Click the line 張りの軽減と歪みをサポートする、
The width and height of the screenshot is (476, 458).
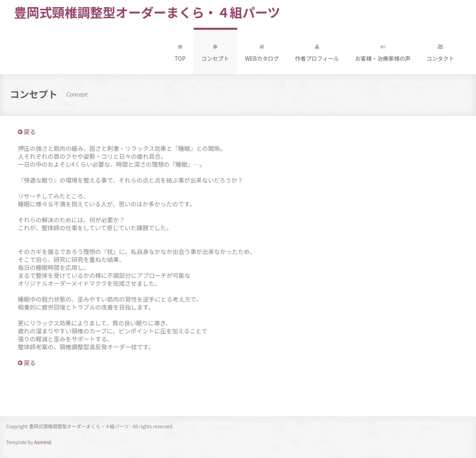coord(65,339)
